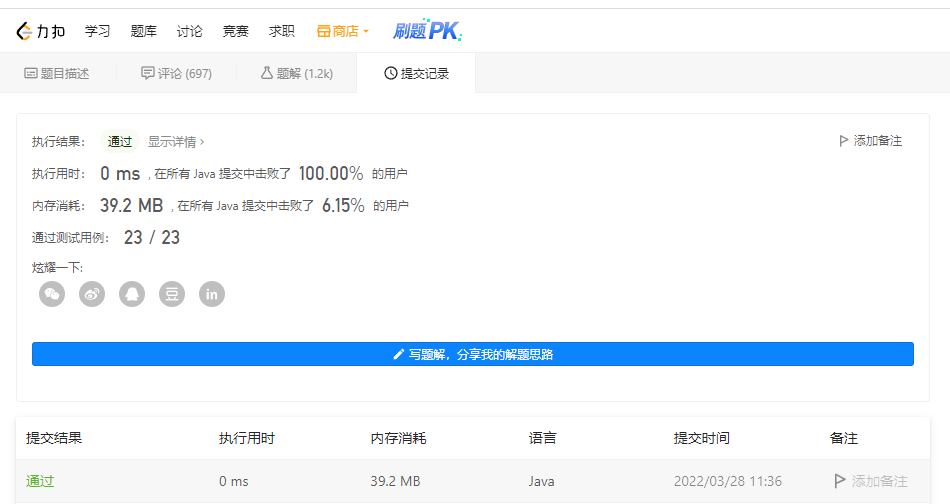Switch to the 题目描述 tab

point(57,73)
